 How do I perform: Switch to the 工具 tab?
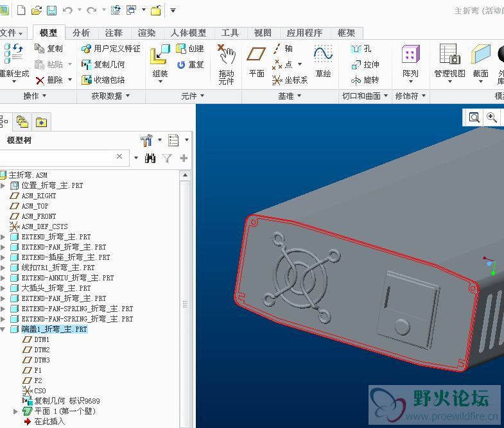click(230, 33)
